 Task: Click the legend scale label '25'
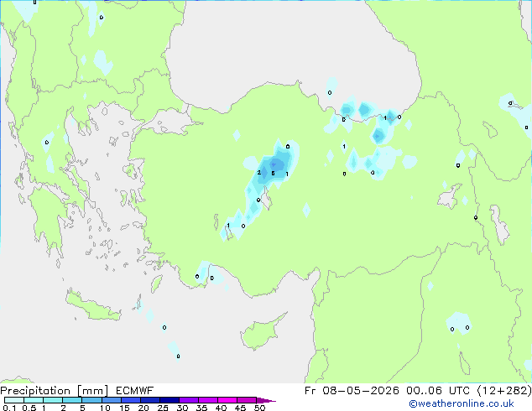coord(163,408)
